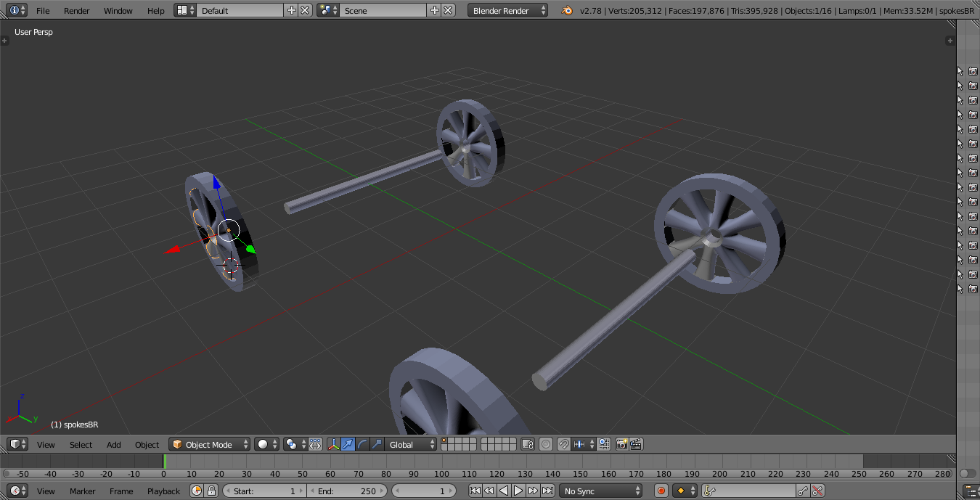
Task: Toggle the 3D manipulator widget on/off
Action: [x=334, y=444]
